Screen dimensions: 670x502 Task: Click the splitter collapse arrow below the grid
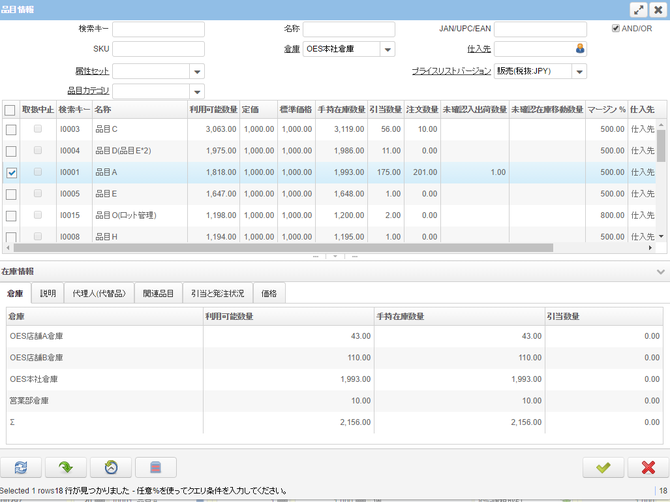[x=335, y=256]
